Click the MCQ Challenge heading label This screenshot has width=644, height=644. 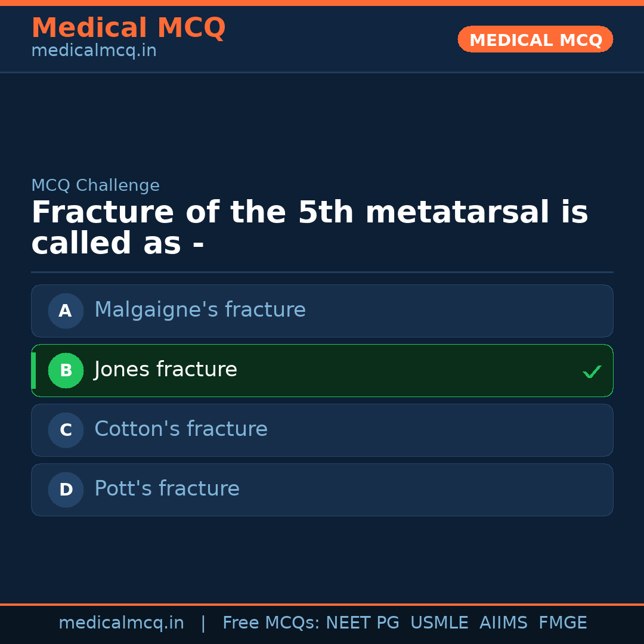(95, 185)
